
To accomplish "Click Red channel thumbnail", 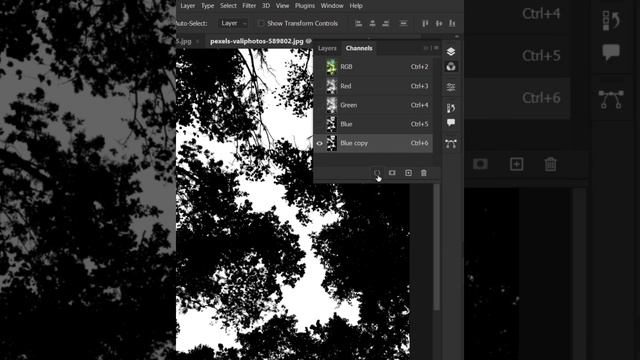I will coord(331,86).
